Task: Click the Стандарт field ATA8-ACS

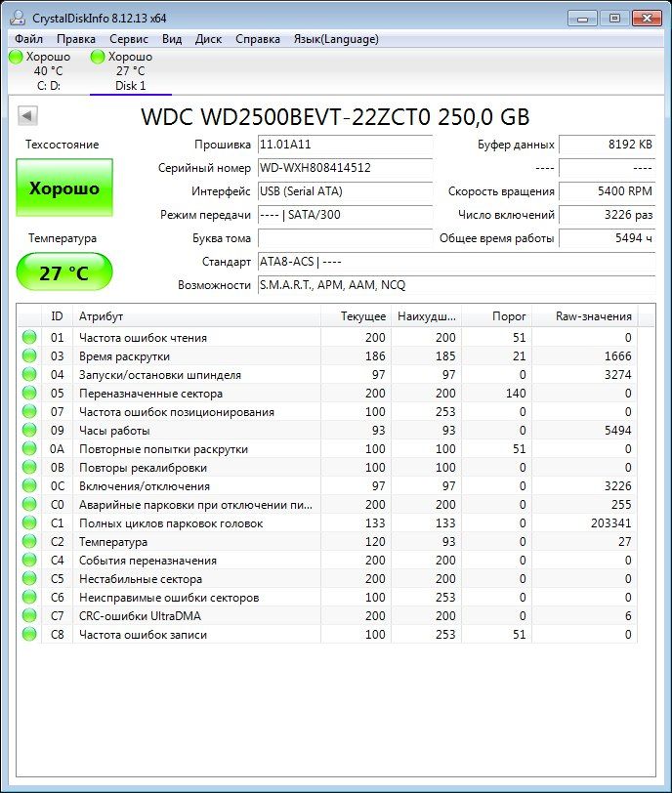Action: [456, 262]
